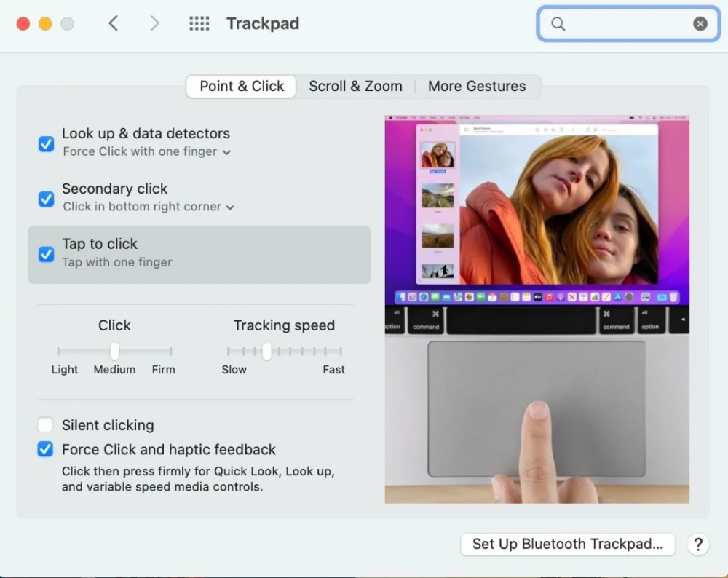The height and width of the screenshot is (578, 728).
Task: Click the Tracking speed slider handle
Action: click(x=267, y=352)
